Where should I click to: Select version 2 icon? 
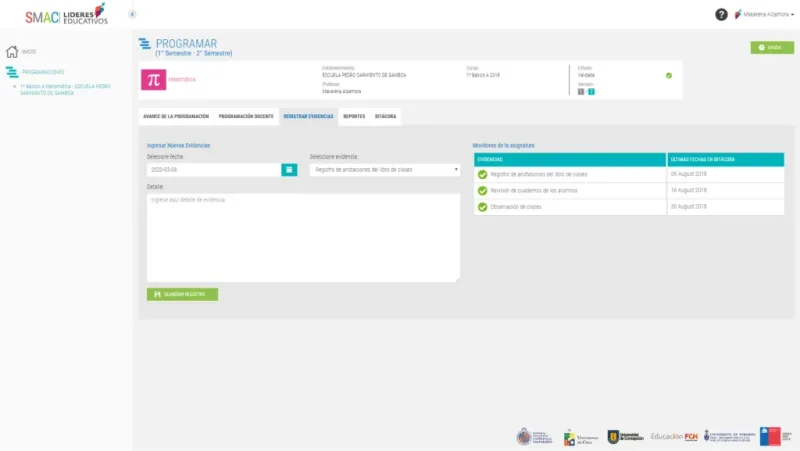tap(591, 92)
